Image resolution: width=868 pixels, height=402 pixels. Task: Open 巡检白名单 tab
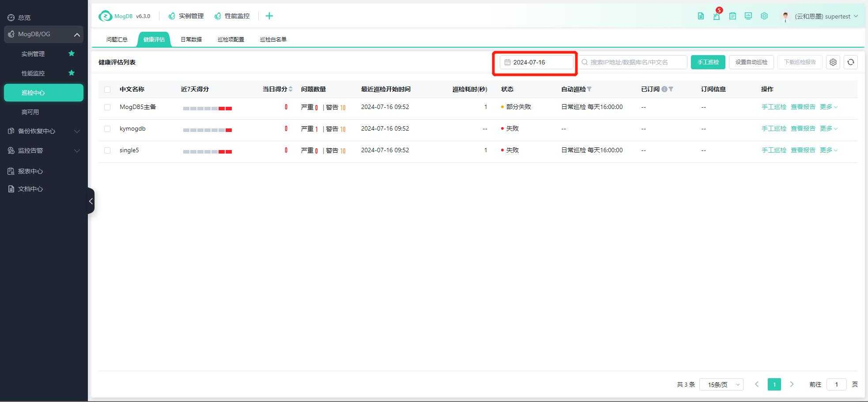[x=273, y=39]
